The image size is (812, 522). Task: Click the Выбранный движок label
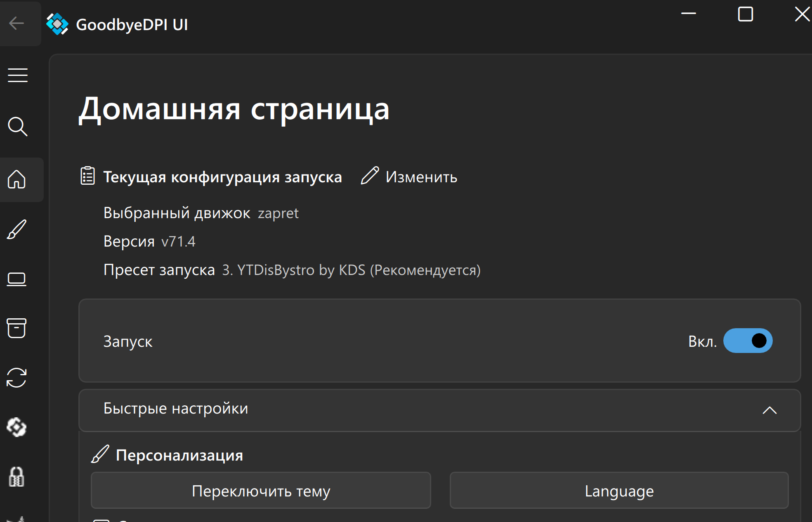coord(177,213)
